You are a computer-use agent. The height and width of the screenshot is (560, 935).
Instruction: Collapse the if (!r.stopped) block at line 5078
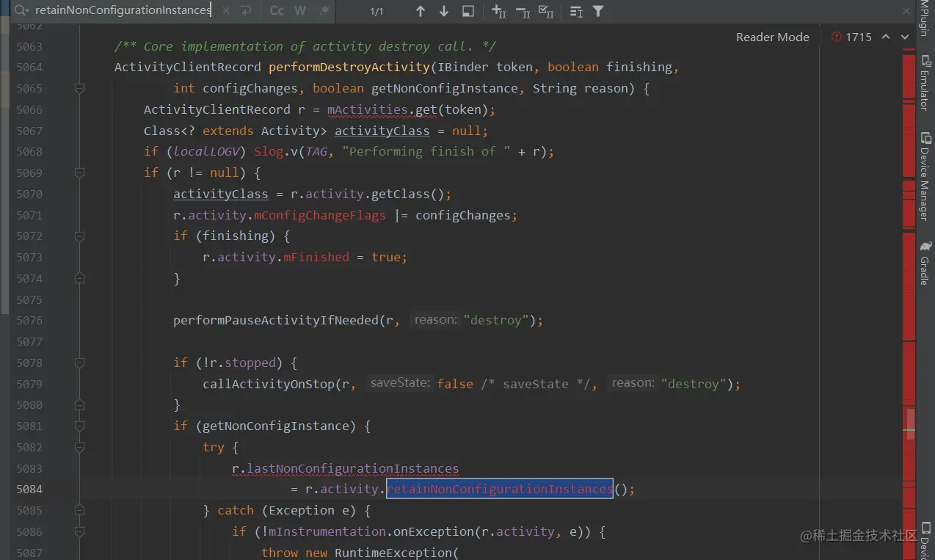(79, 363)
